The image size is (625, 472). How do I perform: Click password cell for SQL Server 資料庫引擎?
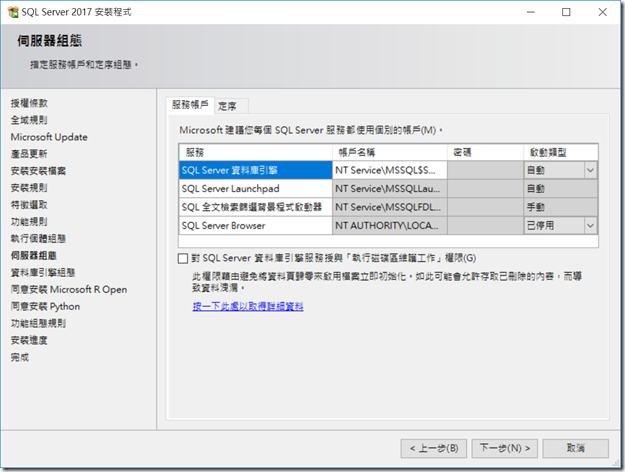[485, 170]
